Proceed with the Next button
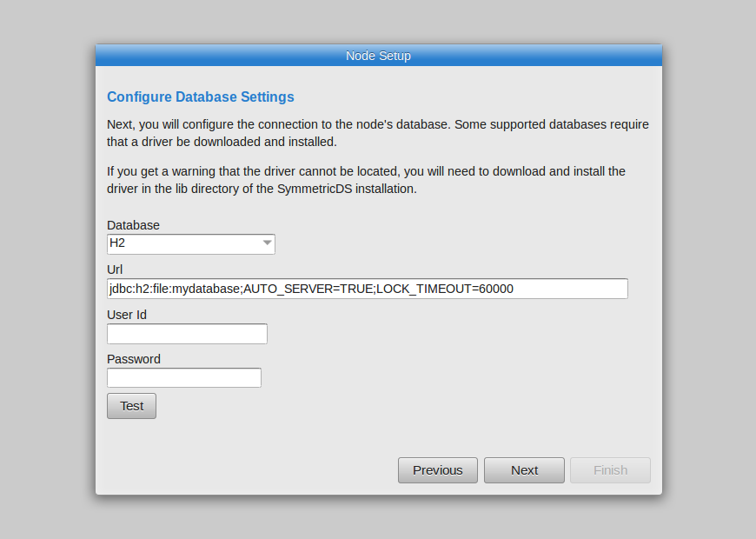The height and width of the screenshot is (539, 756). 525,470
